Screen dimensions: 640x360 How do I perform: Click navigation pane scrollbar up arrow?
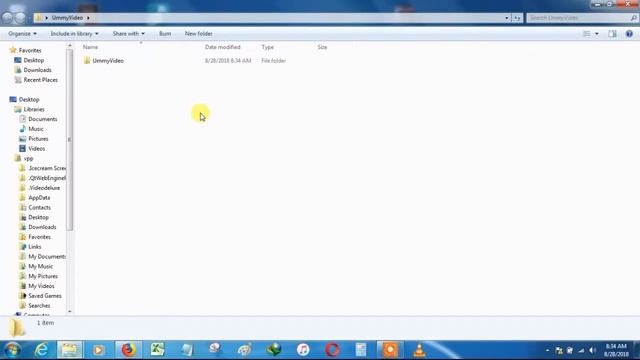pyautogui.click(x=69, y=46)
